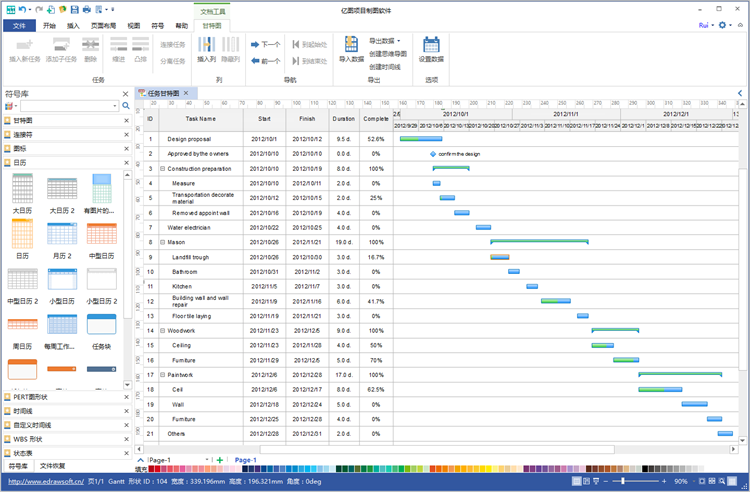Select the 中型日历 orange calendar shape

101,234
